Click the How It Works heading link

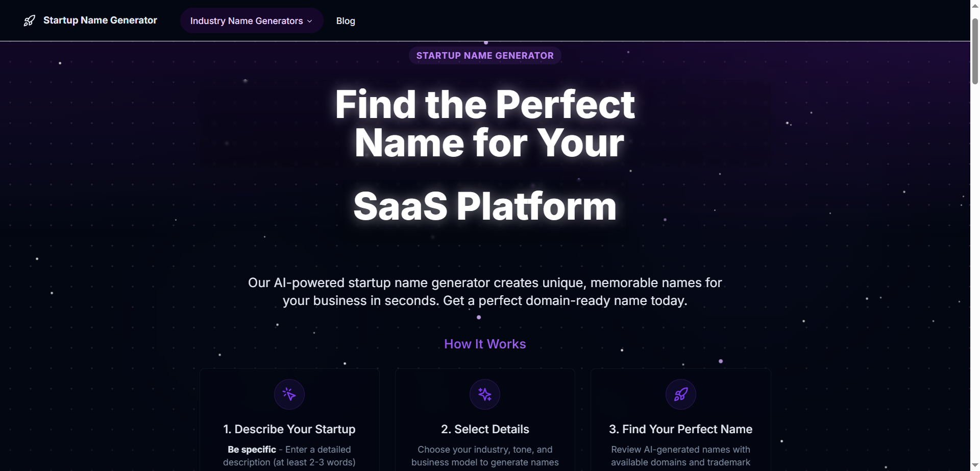[484, 344]
